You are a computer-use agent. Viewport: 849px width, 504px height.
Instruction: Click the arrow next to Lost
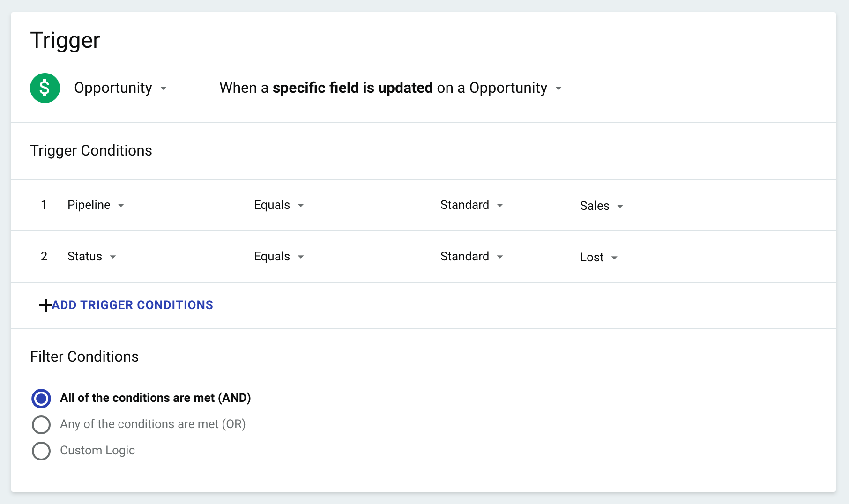pyautogui.click(x=614, y=258)
